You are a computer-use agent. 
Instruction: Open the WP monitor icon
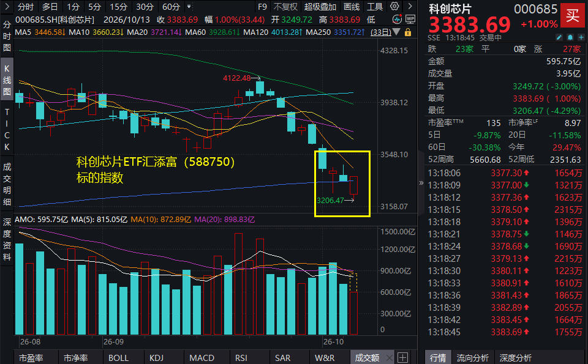410,20
